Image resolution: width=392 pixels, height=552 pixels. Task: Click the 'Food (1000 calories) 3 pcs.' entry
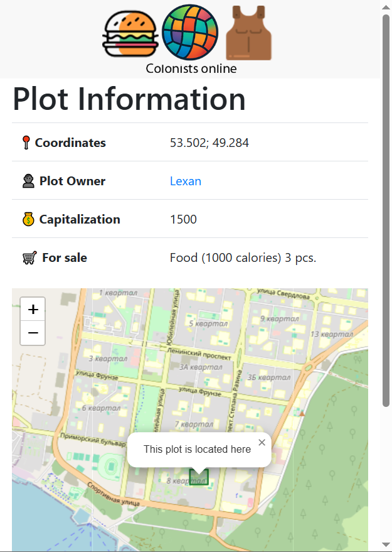pyautogui.click(x=243, y=257)
